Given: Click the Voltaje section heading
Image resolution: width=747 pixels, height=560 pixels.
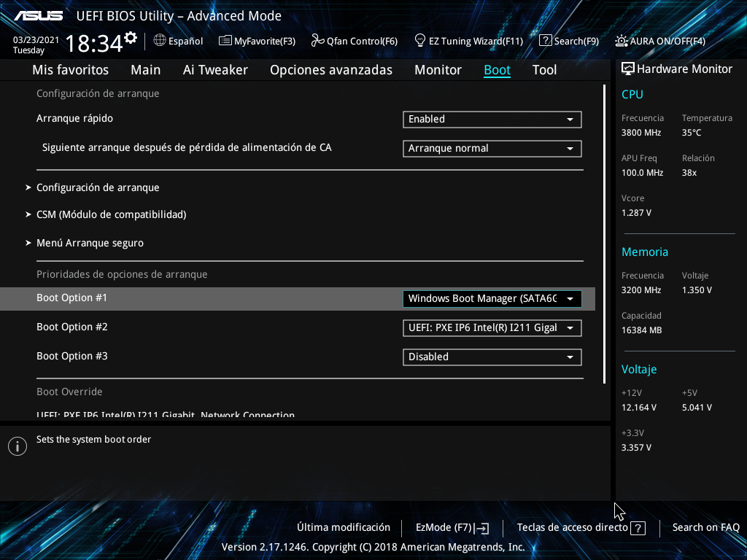Looking at the screenshot, I should (639, 370).
